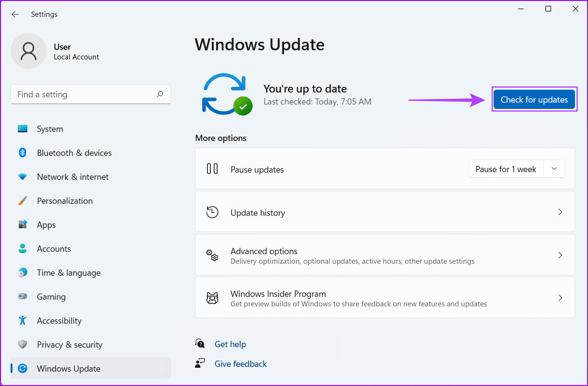Click the Personalization paintbrush icon
The image size is (588, 386).
coord(23,201)
